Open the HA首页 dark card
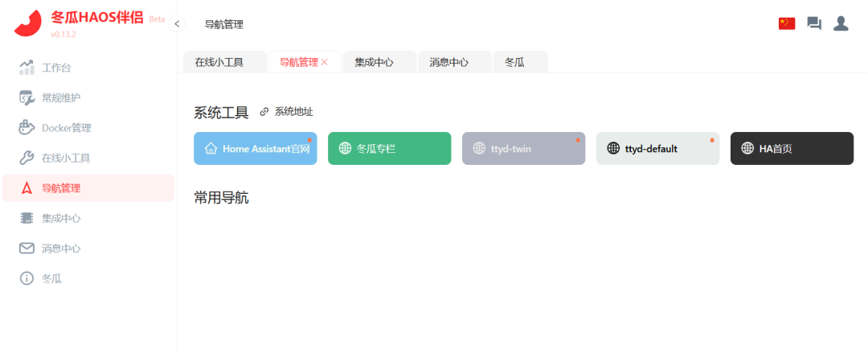This screenshot has height=350, width=868. (x=792, y=148)
